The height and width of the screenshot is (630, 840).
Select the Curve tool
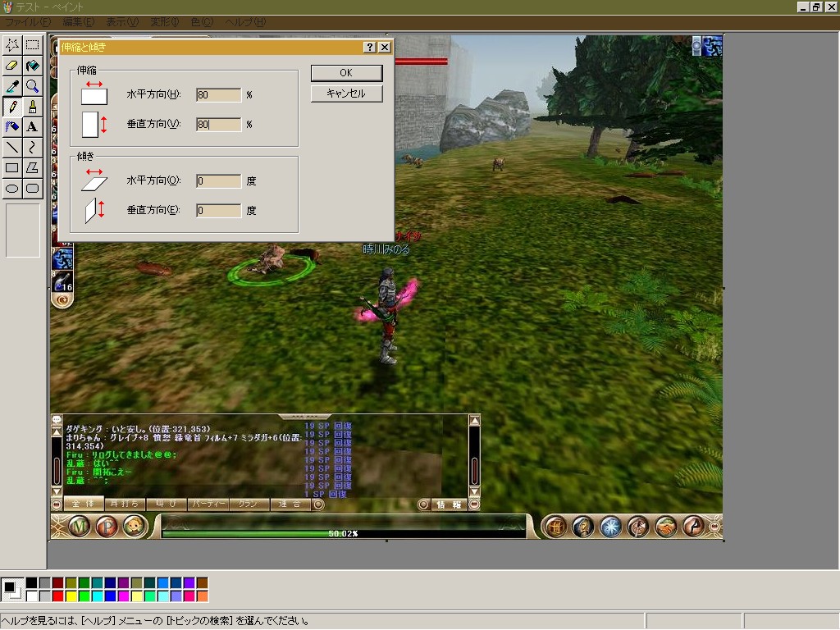tap(33, 148)
